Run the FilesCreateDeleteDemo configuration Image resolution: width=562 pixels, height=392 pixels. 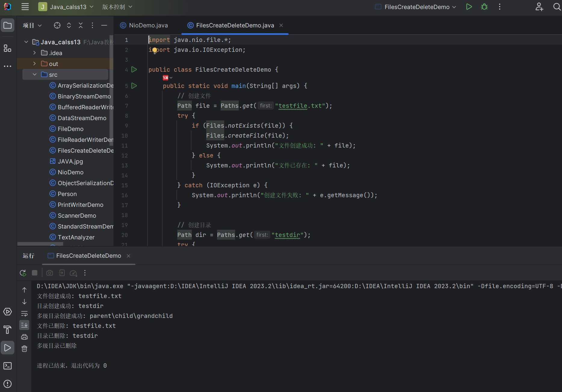469,7
